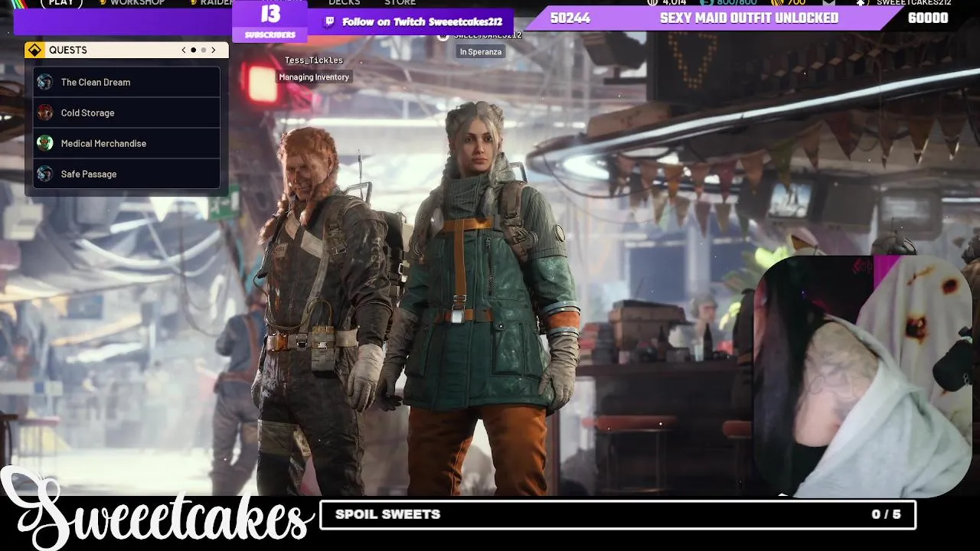This screenshot has height=551, width=980.
Task: Click the In Speranza status label
Action: tap(481, 51)
